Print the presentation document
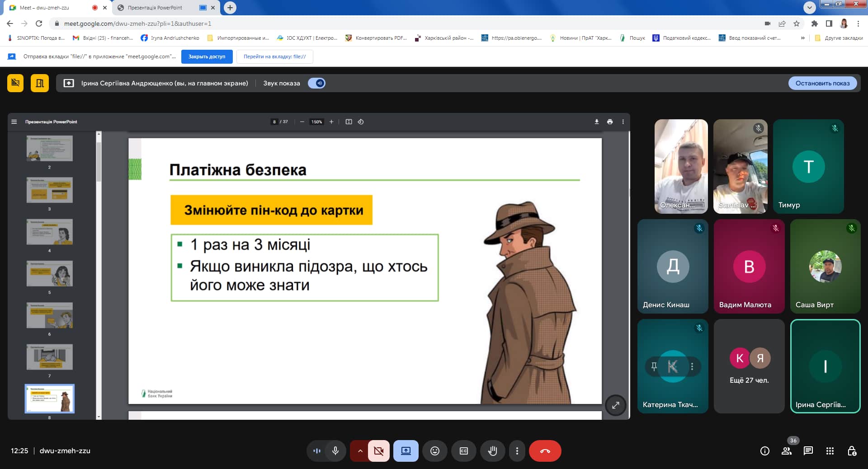This screenshot has width=868, height=469. 610,122
